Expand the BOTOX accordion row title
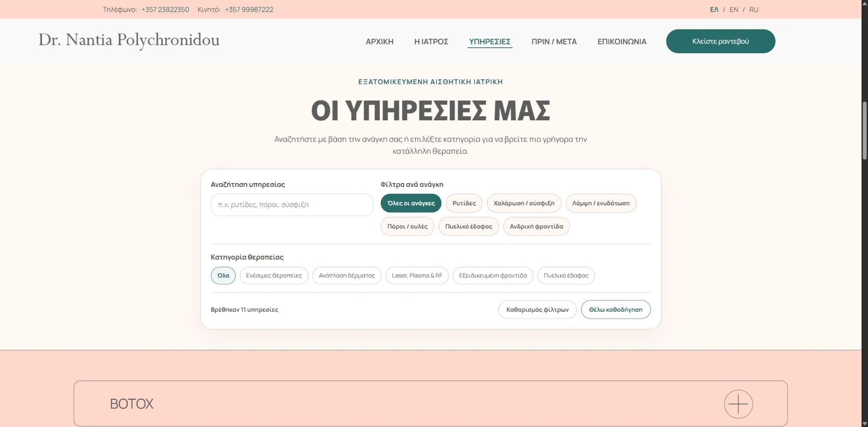This screenshot has width=868, height=427. 132,404
